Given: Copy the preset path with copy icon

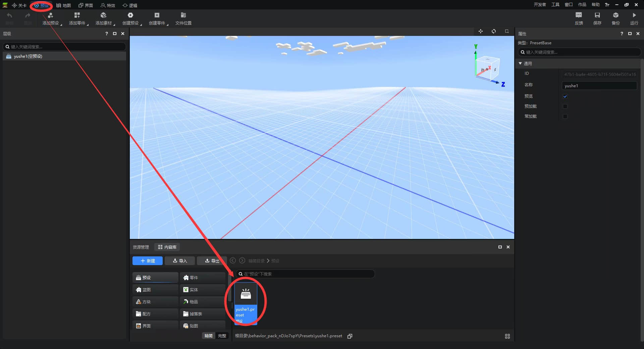Looking at the screenshot, I should point(350,336).
